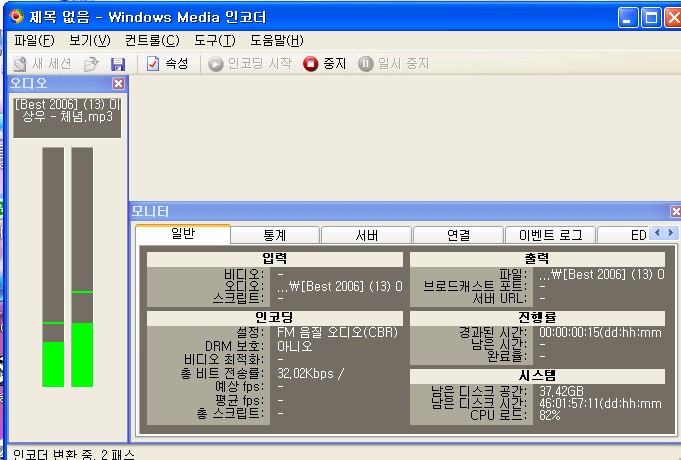Screen dimensions: 681x460
Task: Click the 비디오 최적화 label
Action: (224, 360)
